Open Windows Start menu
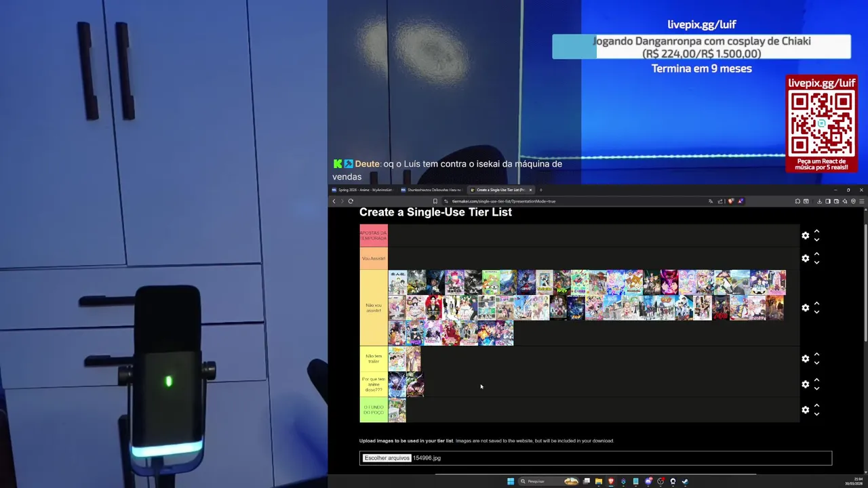 [x=511, y=481]
